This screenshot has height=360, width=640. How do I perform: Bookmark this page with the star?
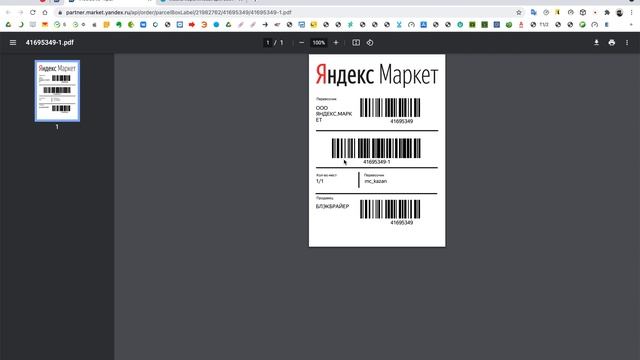tap(519, 13)
